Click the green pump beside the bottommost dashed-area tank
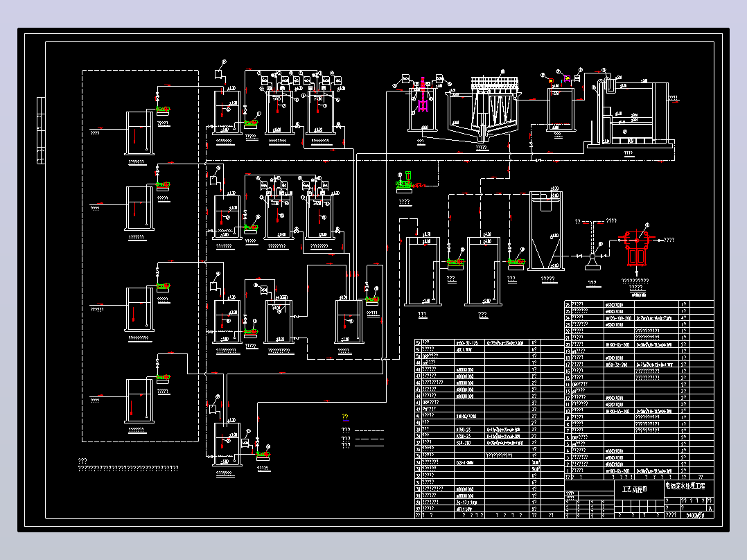747x560 pixels. [163, 379]
